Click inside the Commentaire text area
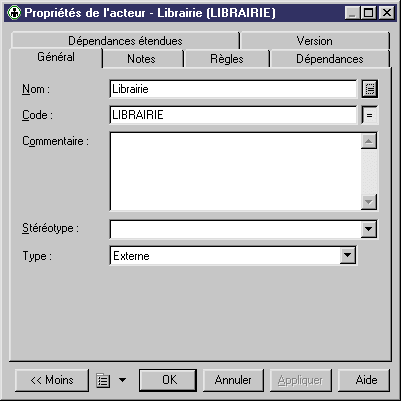Screen dimensions: 401x401 pos(235,171)
